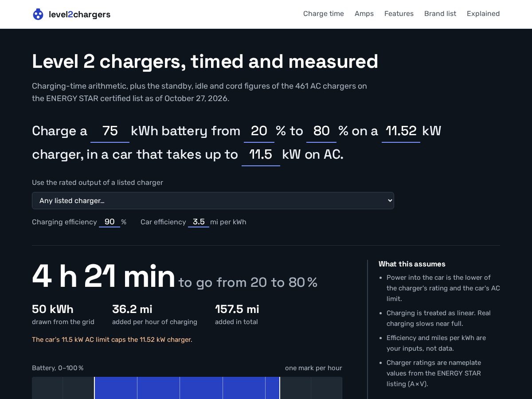Screen dimensions: 532x399
Task: Click the level2chargers plug logo icon
Action: click(x=38, y=14)
